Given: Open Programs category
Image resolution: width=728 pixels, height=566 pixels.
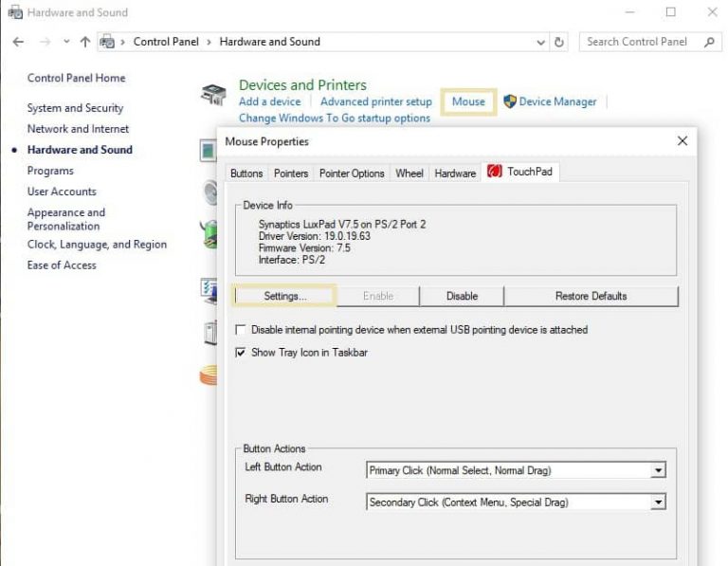Looking at the screenshot, I should 50,171.
